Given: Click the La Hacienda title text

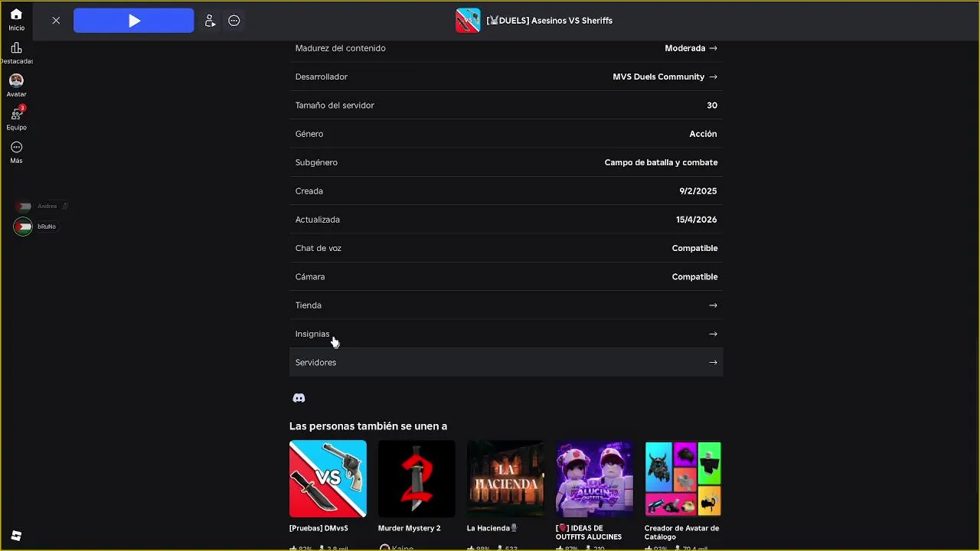Looking at the screenshot, I should pyautogui.click(x=492, y=528).
